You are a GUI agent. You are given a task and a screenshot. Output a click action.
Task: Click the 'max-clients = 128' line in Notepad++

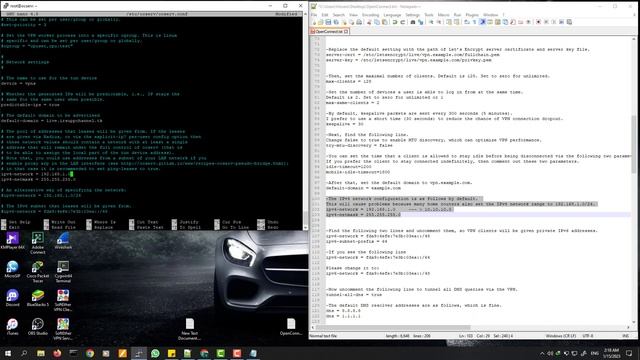point(349,81)
